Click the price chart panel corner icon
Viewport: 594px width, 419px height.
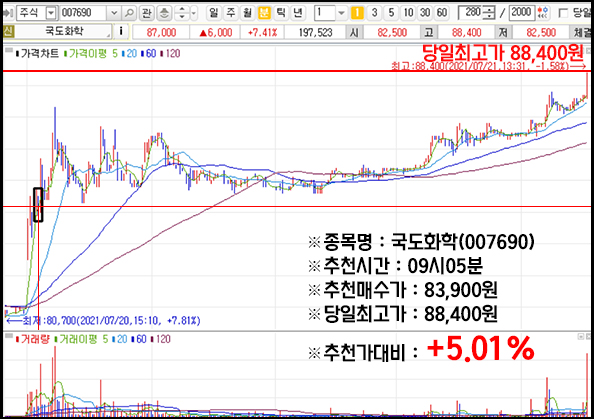[588, 50]
